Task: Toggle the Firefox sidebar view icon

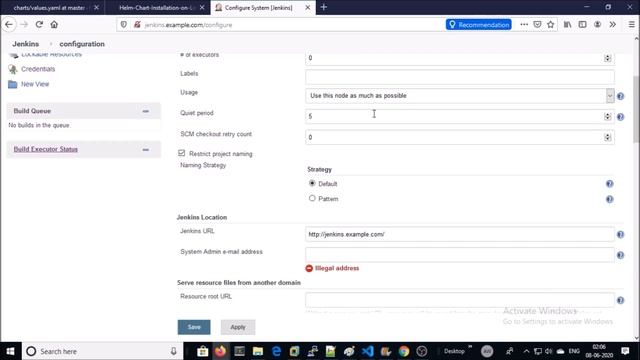Action: pos(582,24)
